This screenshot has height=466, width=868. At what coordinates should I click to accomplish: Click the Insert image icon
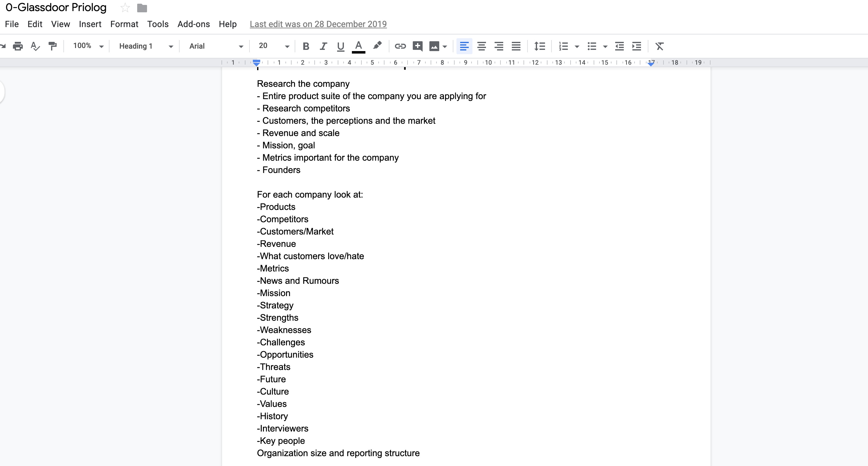(434, 46)
